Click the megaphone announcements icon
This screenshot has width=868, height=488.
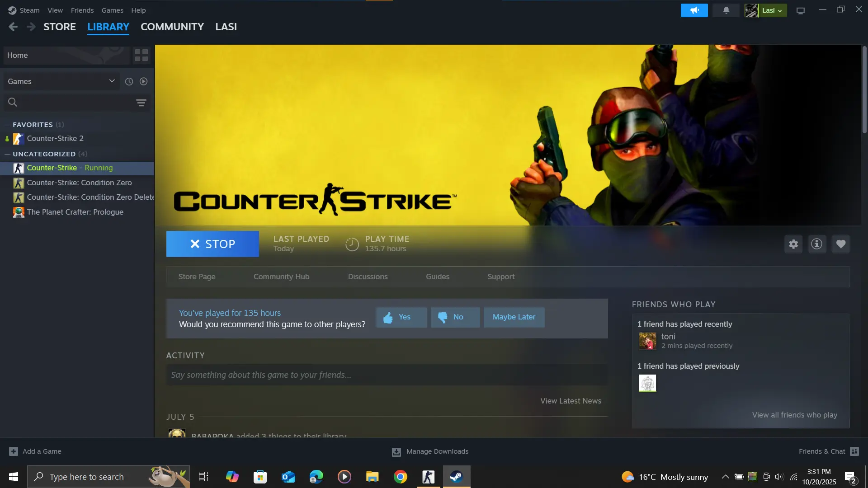694,10
